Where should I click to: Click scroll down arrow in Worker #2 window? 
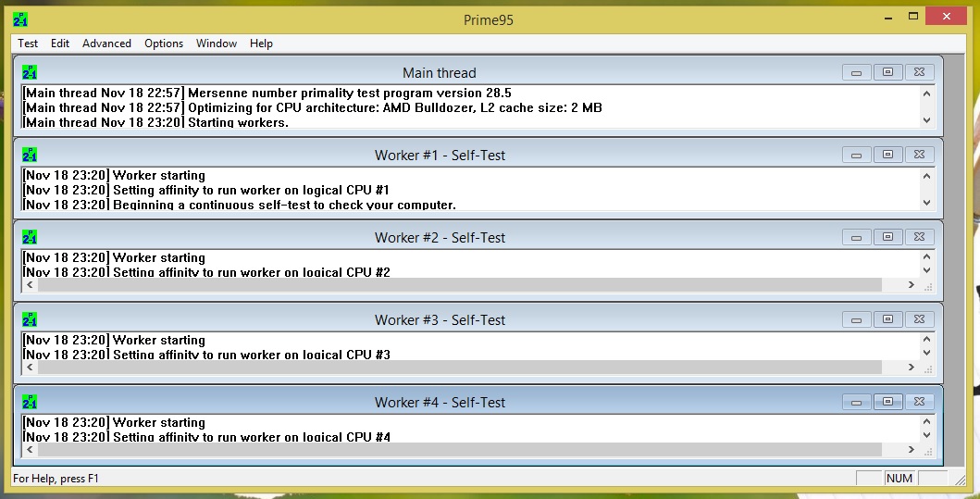[927, 270]
